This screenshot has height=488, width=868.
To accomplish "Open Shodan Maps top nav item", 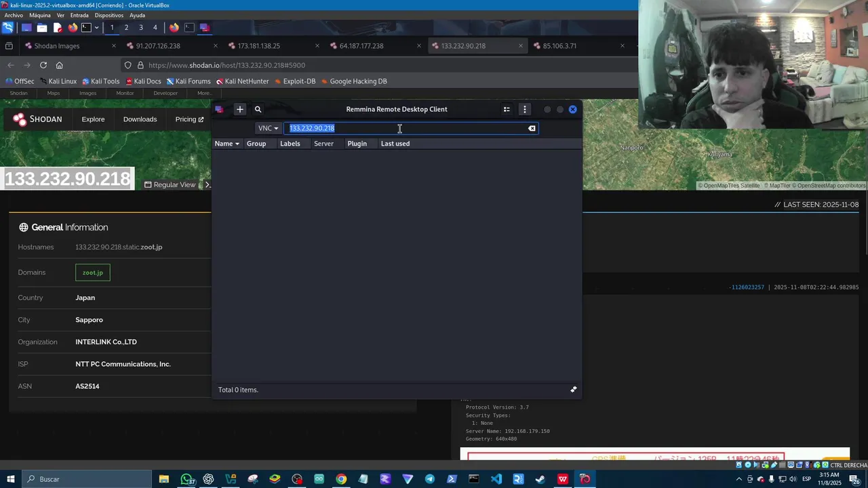I will coord(54,93).
